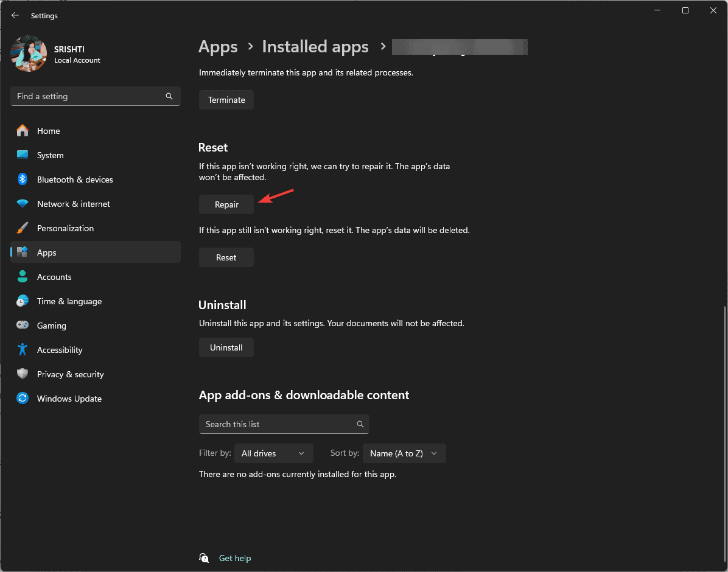Select the Personalization section

65,228
